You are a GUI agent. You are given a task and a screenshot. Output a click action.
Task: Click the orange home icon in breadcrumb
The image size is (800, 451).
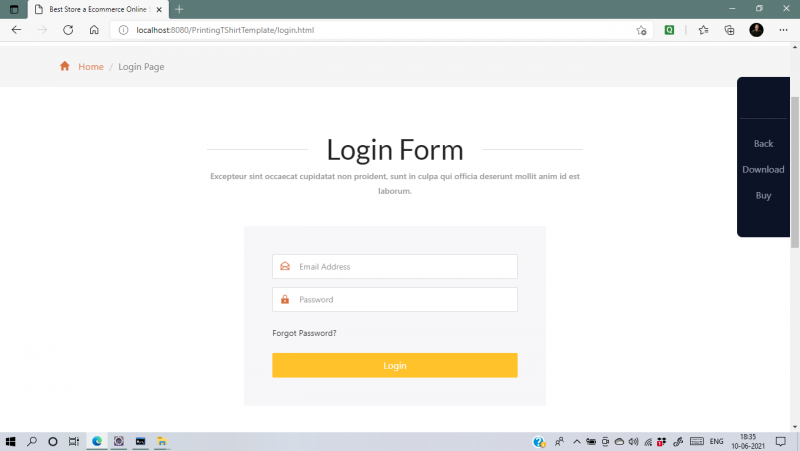(64, 66)
